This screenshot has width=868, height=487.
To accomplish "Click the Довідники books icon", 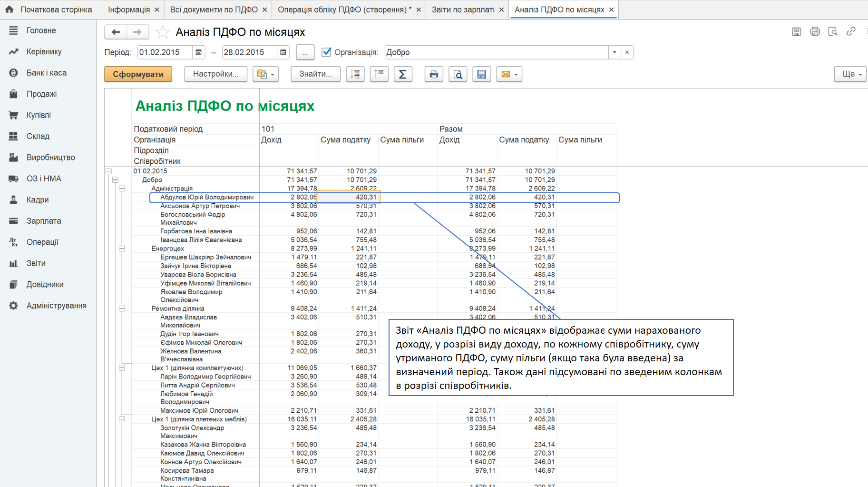I will (x=13, y=285).
